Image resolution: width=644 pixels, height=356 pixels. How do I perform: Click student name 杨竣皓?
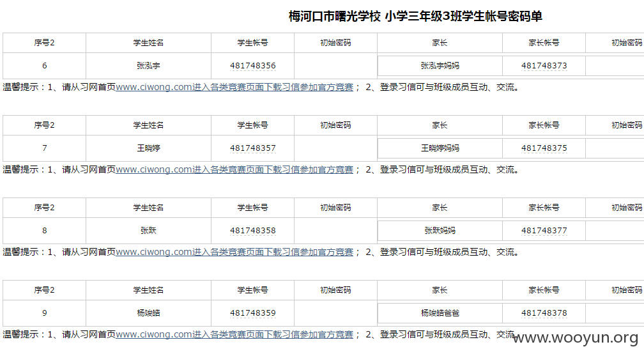[148, 313]
